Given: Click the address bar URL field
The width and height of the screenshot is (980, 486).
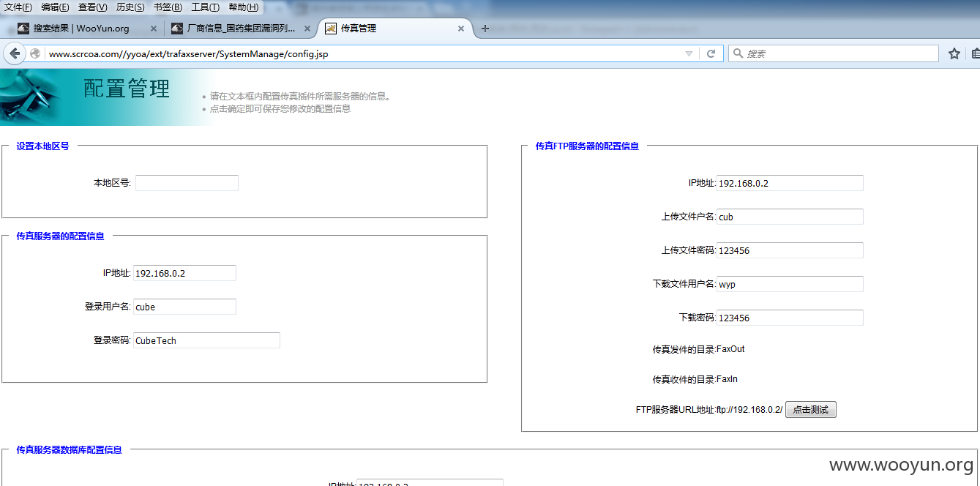Looking at the screenshot, I should (x=362, y=53).
